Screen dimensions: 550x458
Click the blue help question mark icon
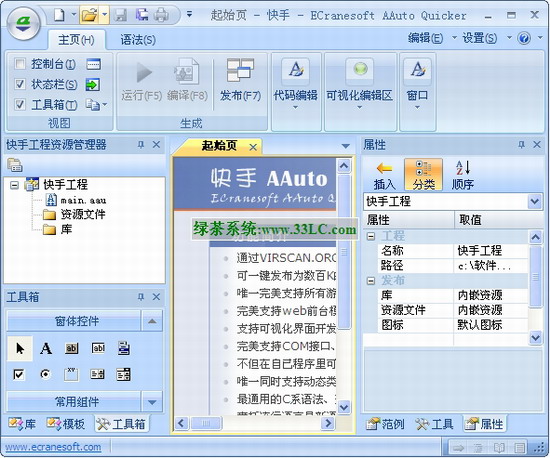point(524,38)
